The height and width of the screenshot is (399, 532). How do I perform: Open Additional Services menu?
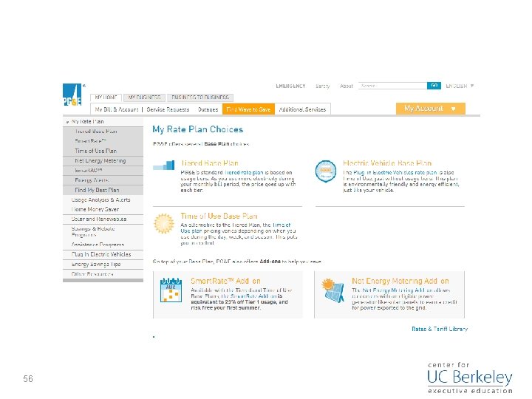pos(302,109)
